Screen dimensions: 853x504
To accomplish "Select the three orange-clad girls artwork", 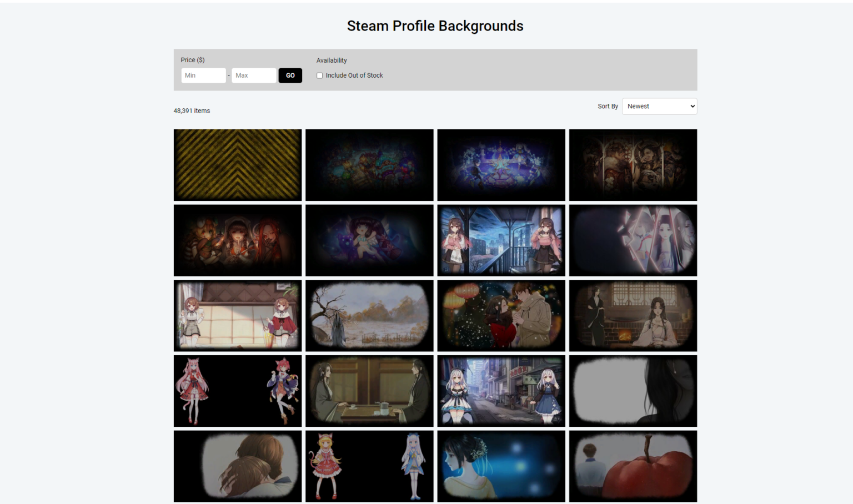I will [238, 240].
